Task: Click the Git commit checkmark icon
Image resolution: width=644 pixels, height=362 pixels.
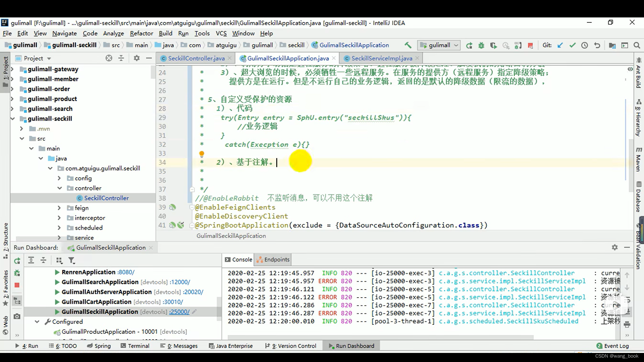Action: [x=573, y=45]
